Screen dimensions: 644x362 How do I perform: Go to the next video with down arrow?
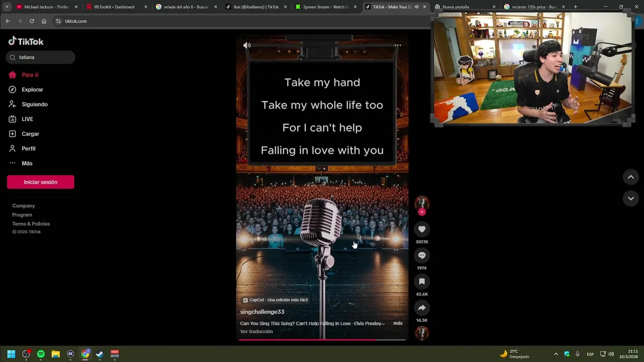(630, 199)
